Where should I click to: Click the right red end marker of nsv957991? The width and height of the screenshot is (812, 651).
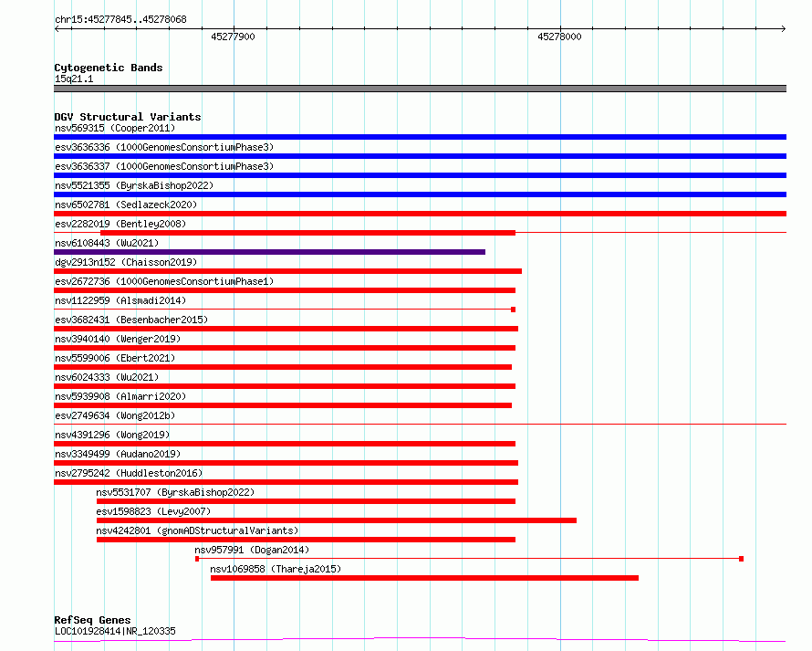[x=741, y=559]
